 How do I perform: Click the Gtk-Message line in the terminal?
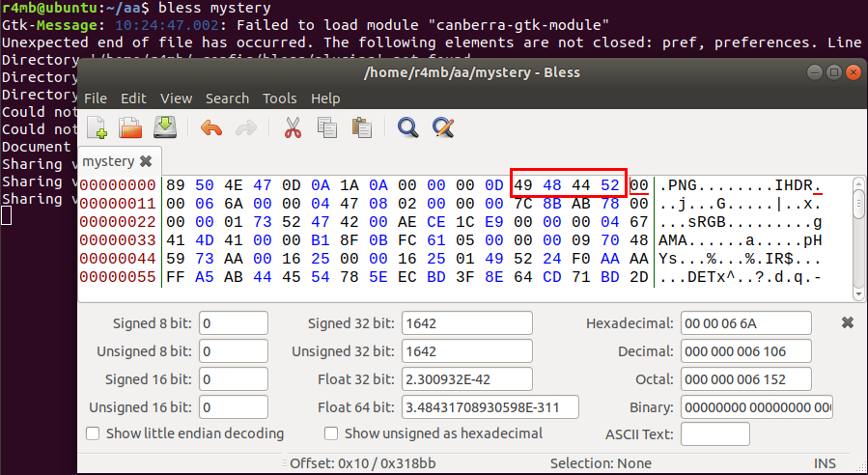(305, 25)
